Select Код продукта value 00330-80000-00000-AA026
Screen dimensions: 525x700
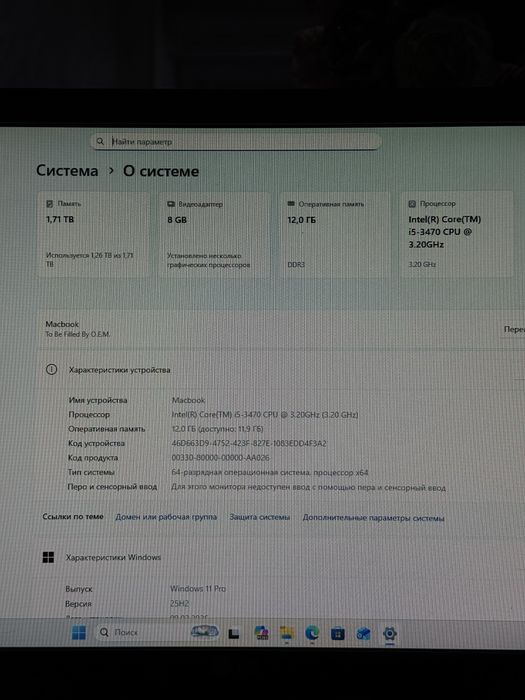[221, 458]
